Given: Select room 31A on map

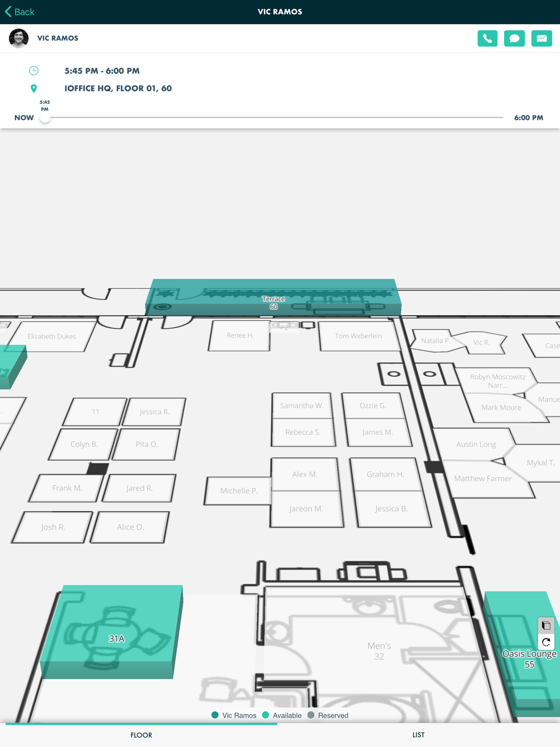Looking at the screenshot, I should (112, 633).
